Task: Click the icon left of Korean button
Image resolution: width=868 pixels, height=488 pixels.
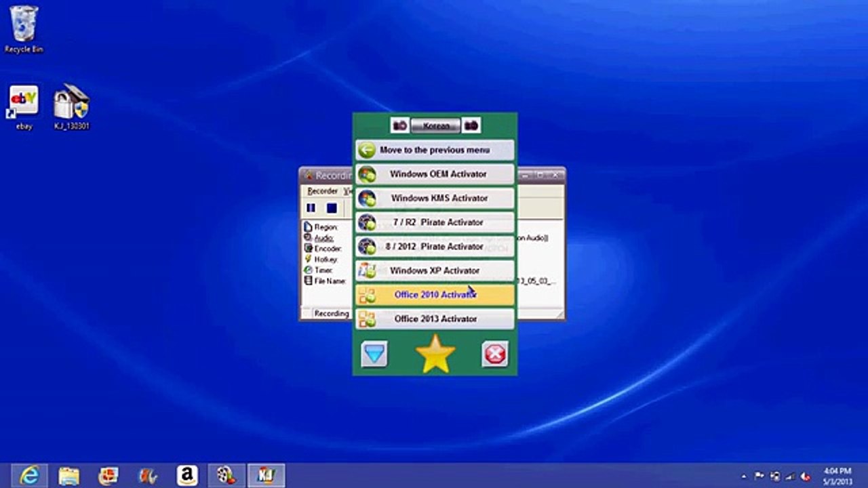Action: pyautogui.click(x=400, y=125)
